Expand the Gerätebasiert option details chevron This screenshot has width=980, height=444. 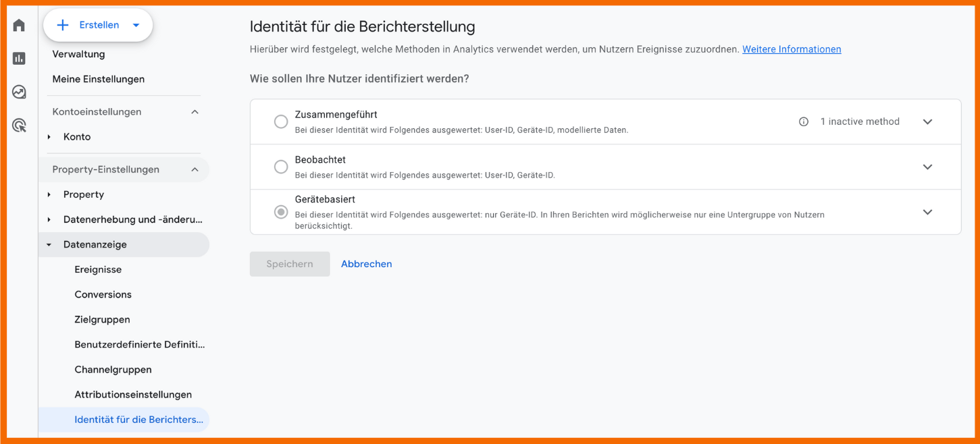927,212
